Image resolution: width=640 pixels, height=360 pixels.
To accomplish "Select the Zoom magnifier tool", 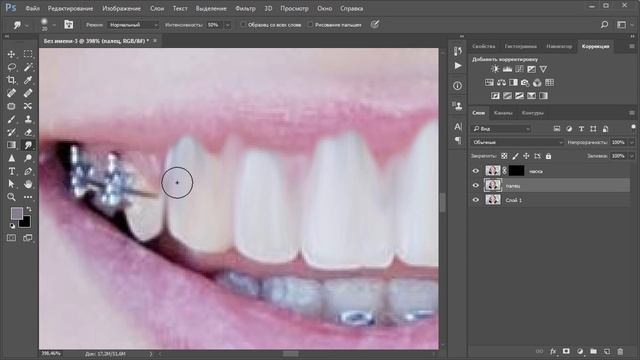I will 11,198.
